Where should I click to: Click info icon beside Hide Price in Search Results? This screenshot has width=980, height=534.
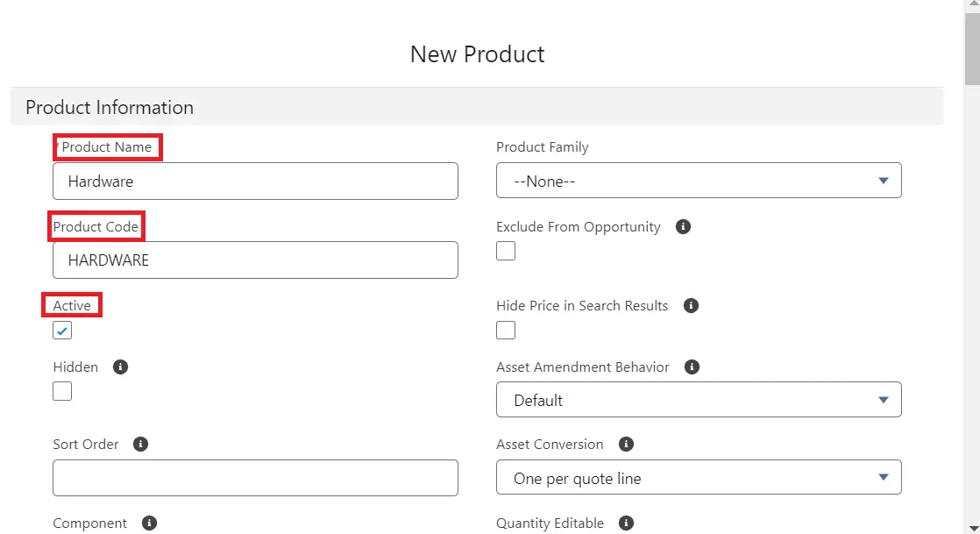click(691, 305)
